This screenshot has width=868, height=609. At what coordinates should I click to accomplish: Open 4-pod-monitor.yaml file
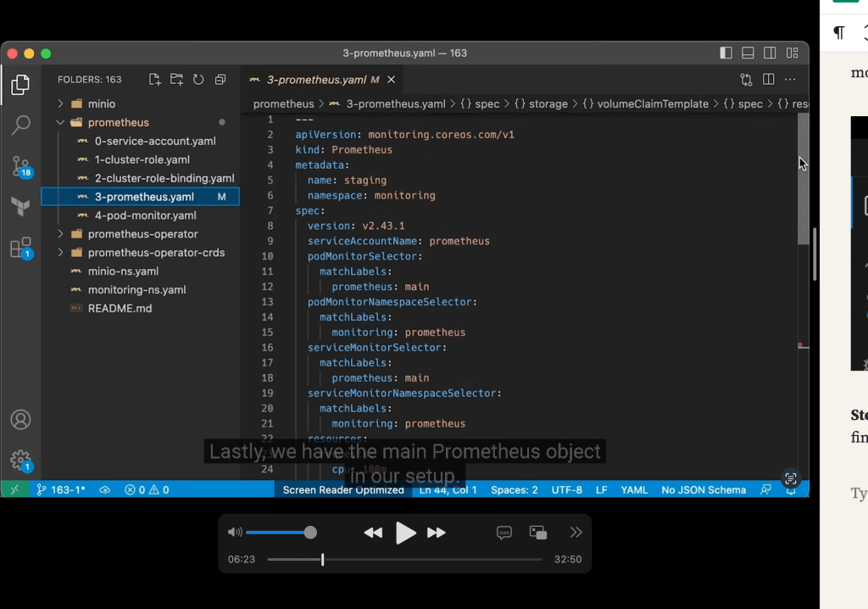click(145, 215)
